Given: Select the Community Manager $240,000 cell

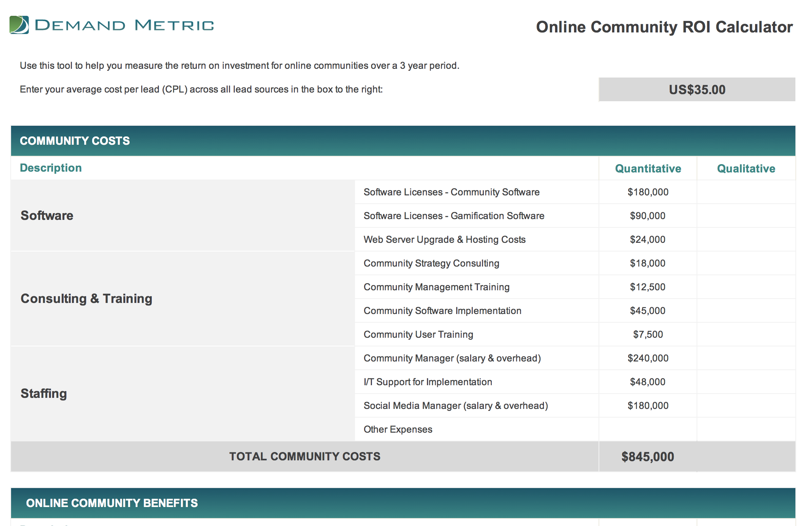Looking at the screenshot, I should (x=648, y=358).
